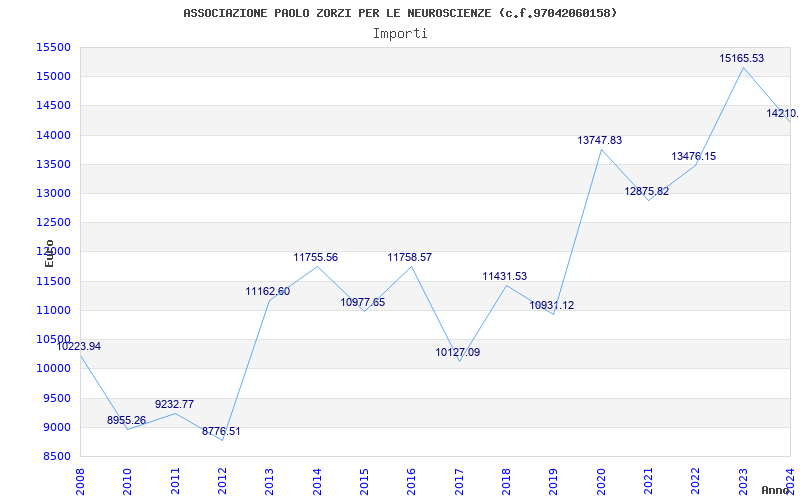Click the 9000 y-axis value

[57, 427]
